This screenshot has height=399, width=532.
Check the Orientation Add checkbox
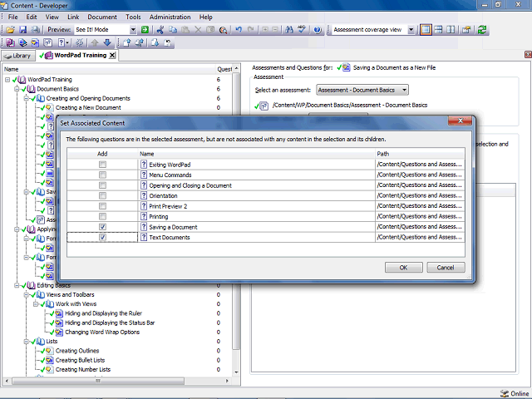102,196
